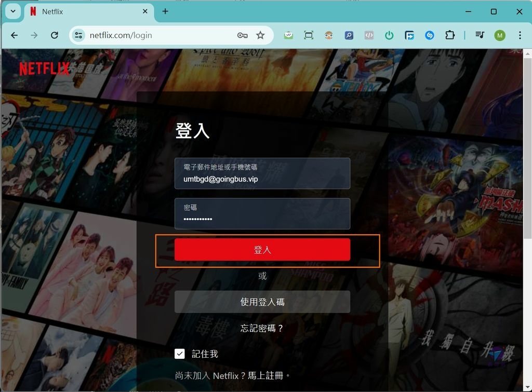532x392 pixels.
Task: View site information icon in address bar
Action: click(78, 35)
